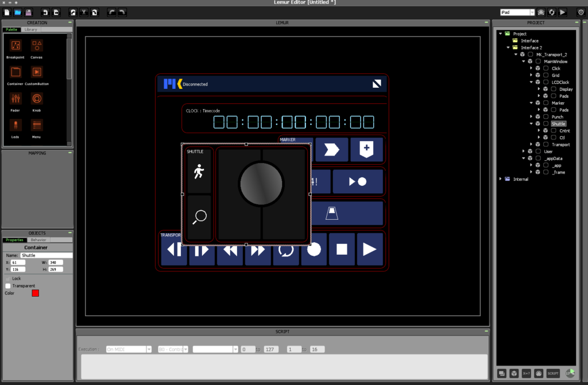588x385 pixels.
Task: Select Shuttle item in the project tree
Action: 558,124
